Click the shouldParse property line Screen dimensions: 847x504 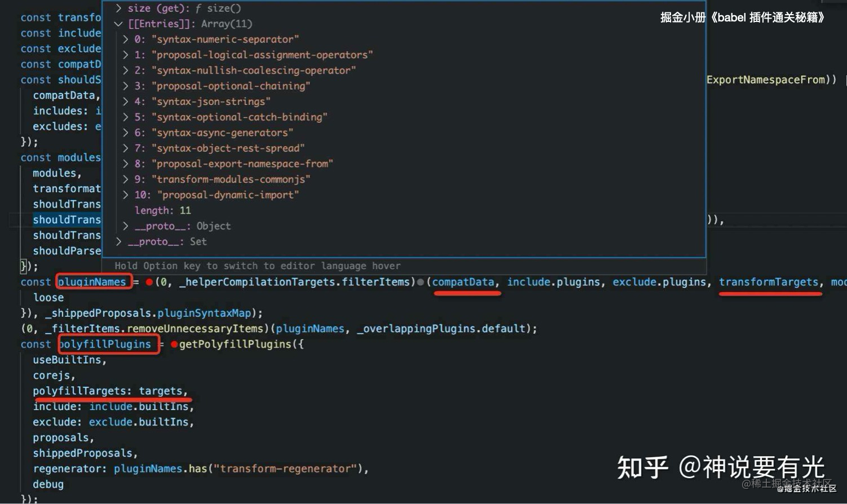(x=67, y=251)
